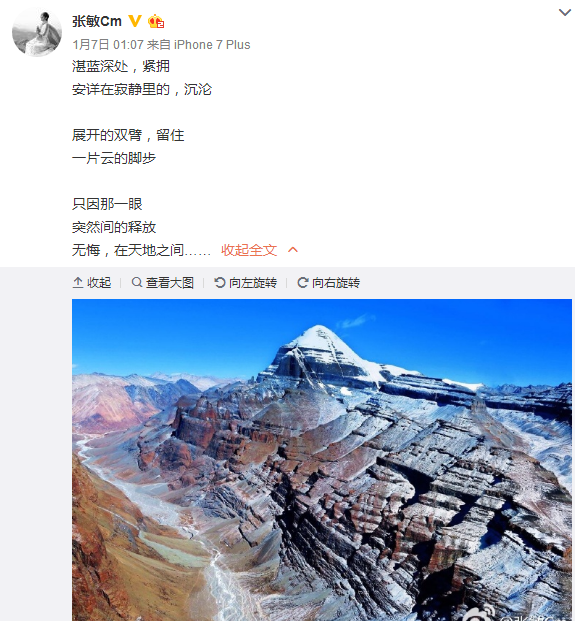
Task: Click the snowy mountain photo
Action: click(x=322, y=460)
